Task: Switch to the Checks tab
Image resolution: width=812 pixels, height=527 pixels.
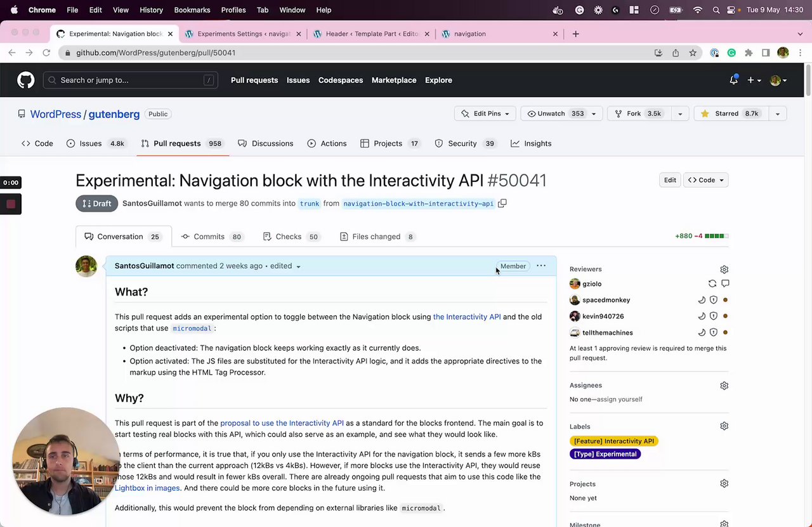Action: pyautogui.click(x=291, y=237)
